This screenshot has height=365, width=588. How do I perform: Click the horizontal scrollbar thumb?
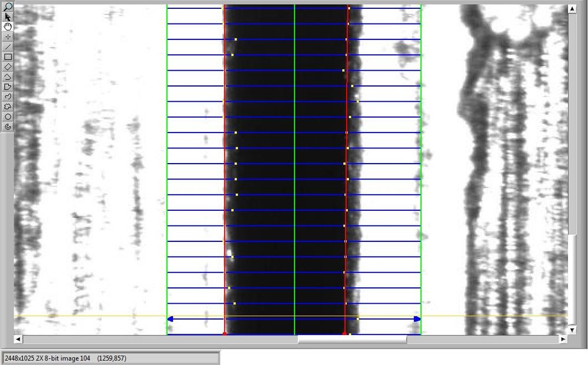coord(352,339)
